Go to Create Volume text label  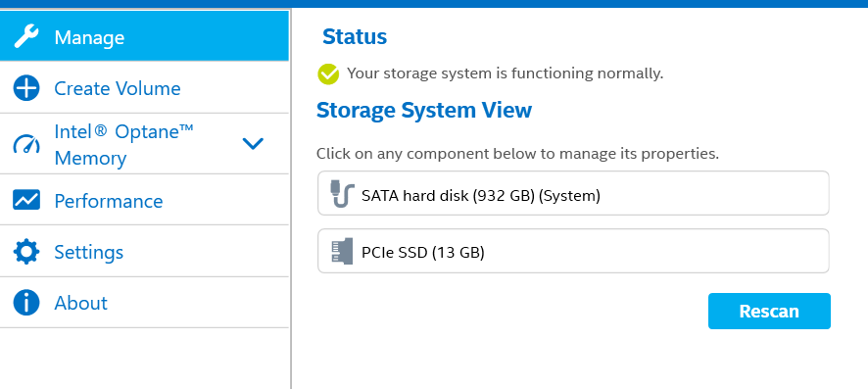[x=118, y=88]
